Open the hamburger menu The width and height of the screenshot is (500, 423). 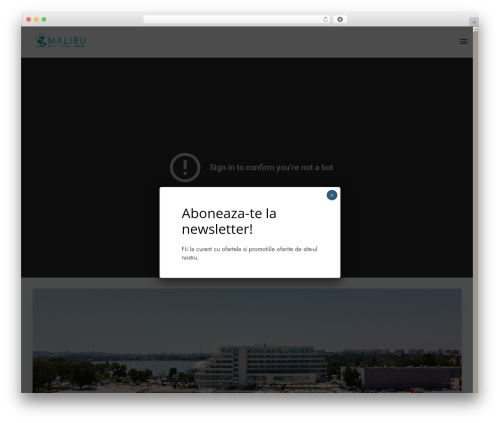463,42
